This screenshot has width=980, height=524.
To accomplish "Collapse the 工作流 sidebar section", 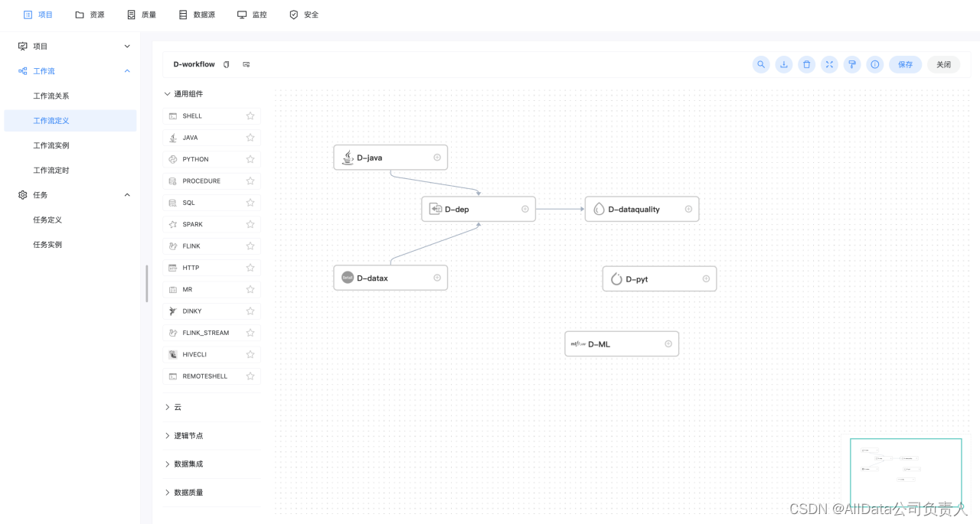I will point(127,71).
